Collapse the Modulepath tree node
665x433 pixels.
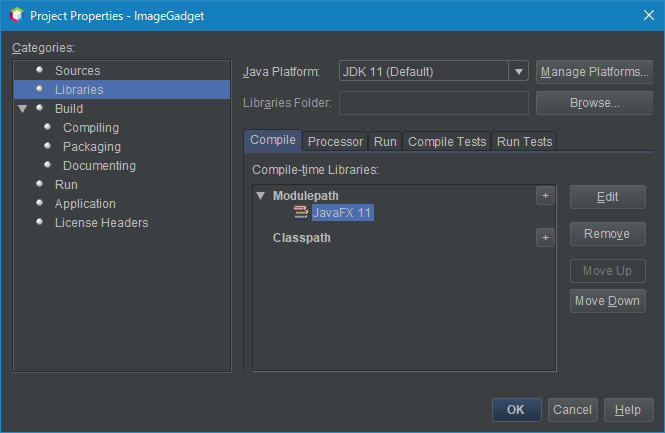[x=261, y=196]
